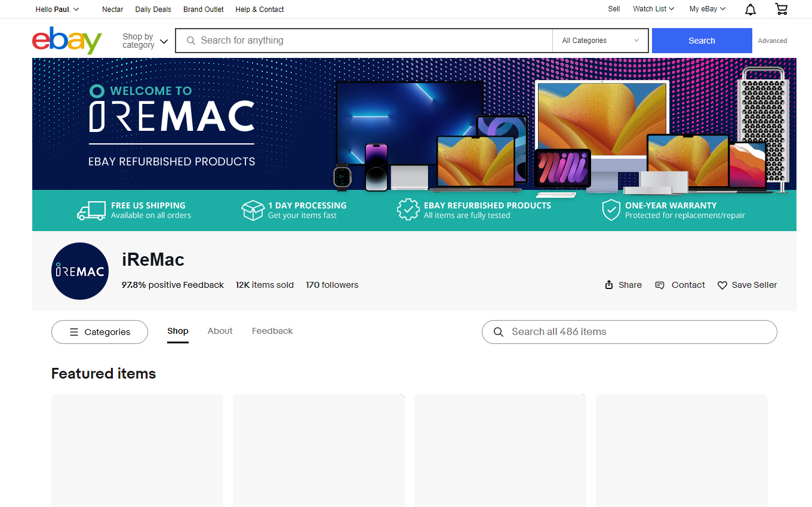
Task: Click the one-year warranty shield icon
Action: click(x=611, y=210)
